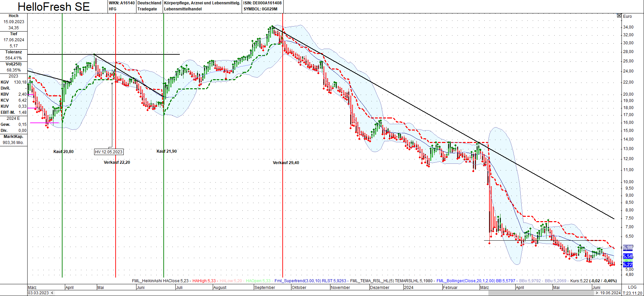Toggle the LOG scale setting
The height and width of the screenshot is (296, 644).
[632, 287]
